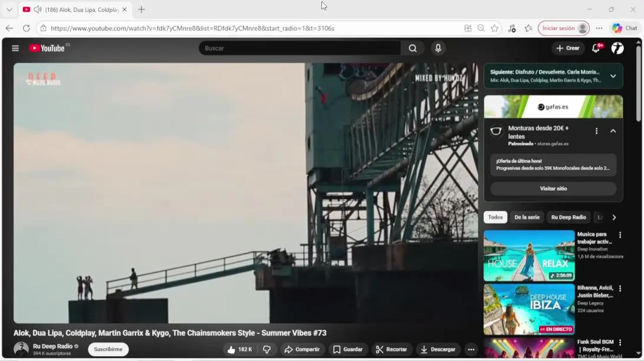Switch to the Alok, Dua Lipa tab
Viewport: 644px width, 361px height.
[75, 10]
